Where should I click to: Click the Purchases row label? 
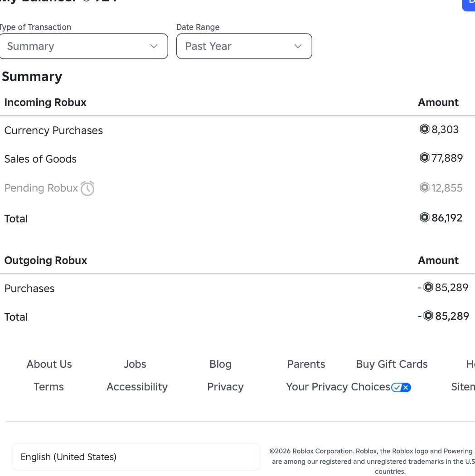pos(29,288)
